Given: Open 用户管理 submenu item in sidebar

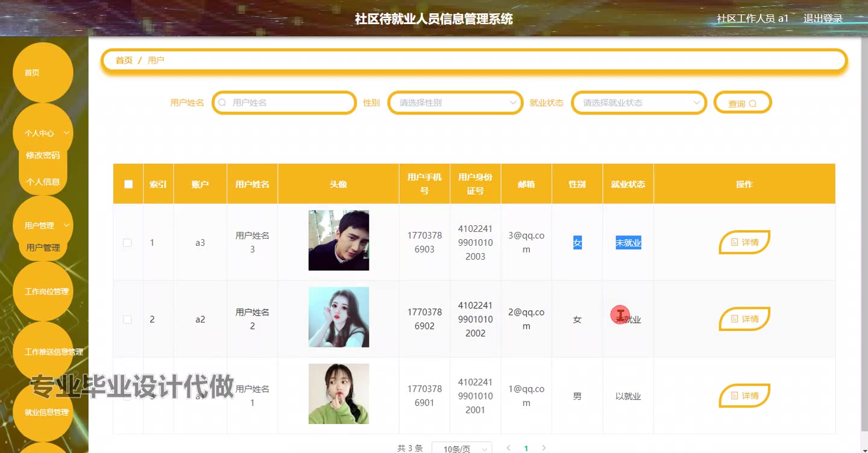Looking at the screenshot, I should (x=43, y=248).
